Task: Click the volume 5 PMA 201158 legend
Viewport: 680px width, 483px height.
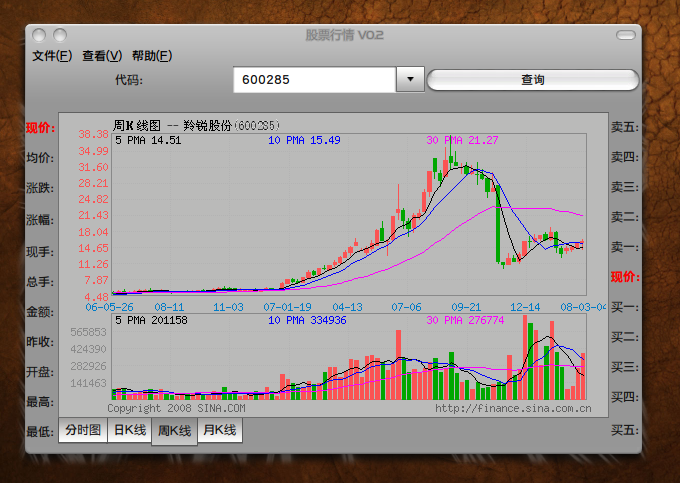Action: tap(151, 320)
